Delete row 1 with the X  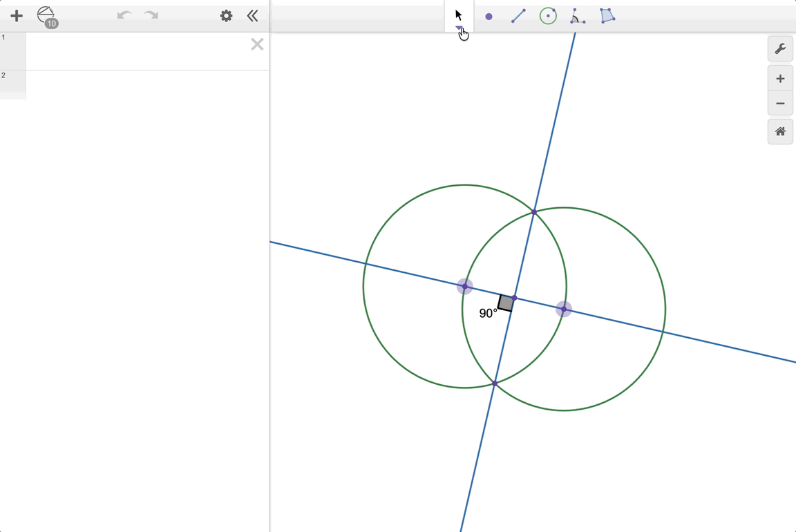257,44
